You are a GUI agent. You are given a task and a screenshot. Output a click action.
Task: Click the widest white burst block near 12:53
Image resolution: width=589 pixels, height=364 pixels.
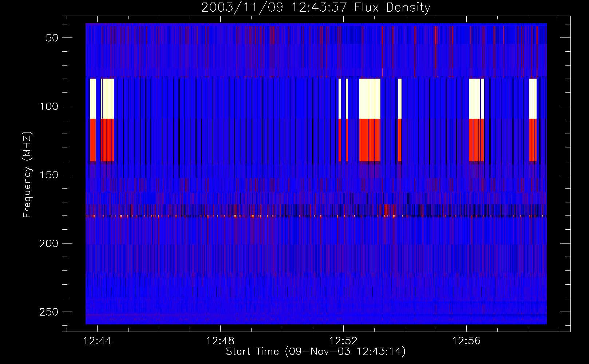(370, 99)
